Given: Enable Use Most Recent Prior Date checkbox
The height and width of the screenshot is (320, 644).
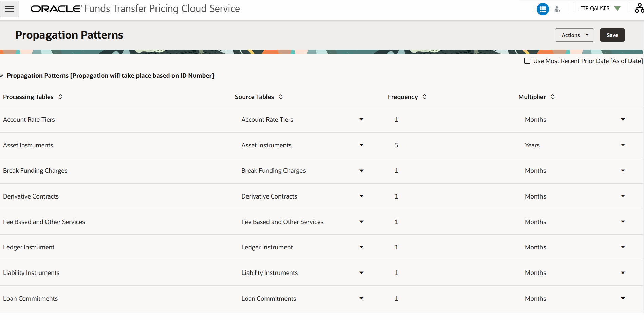Looking at the screenshot, I should click(x=527, y=61).
